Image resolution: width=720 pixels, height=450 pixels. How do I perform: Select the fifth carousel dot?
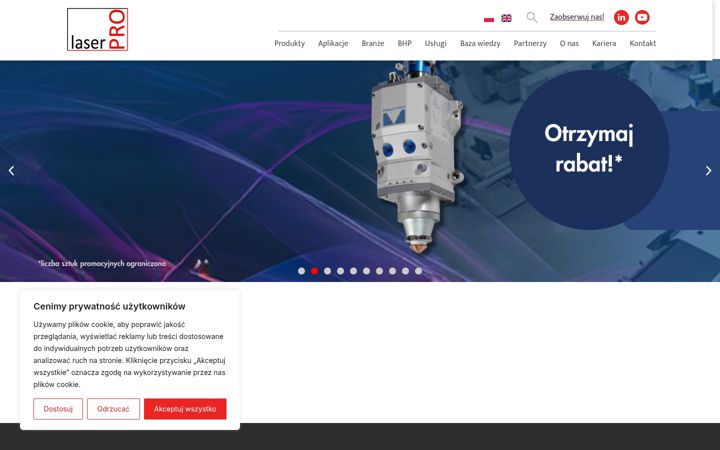(x=353, y=271)
